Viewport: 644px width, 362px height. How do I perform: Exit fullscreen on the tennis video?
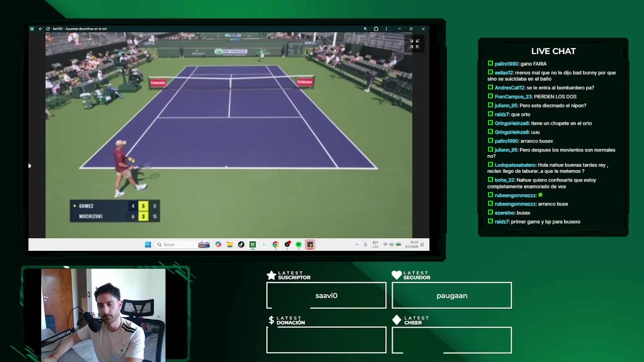[x=414, y=44]
